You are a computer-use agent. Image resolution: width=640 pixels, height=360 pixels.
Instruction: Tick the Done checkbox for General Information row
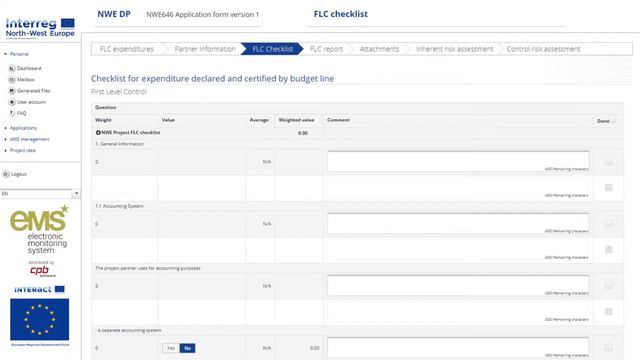click(608, 161)
